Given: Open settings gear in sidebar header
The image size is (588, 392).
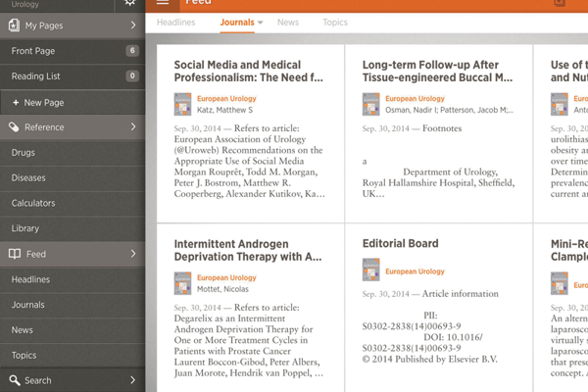Looking at the screenshot, I should coord(131,3).
